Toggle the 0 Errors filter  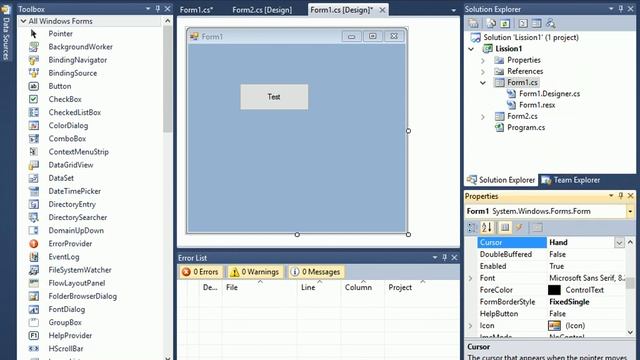[200, 272]
